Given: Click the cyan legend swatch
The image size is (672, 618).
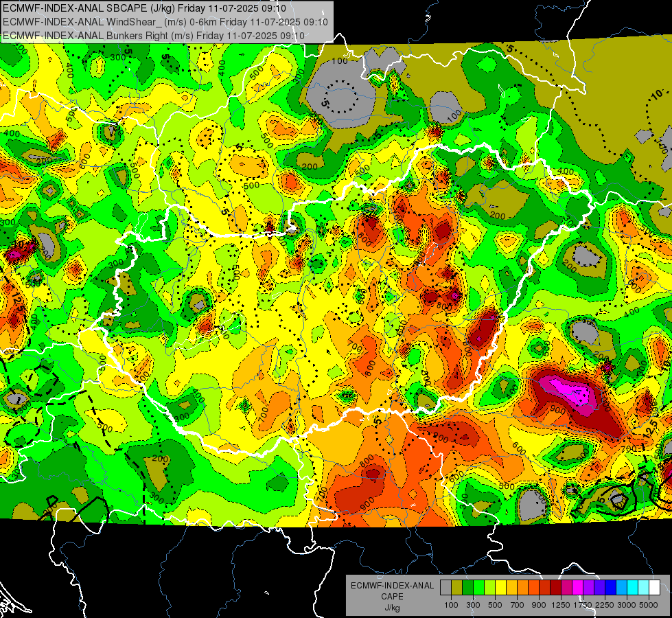Looking at the screenshot, I should [633, 588].
